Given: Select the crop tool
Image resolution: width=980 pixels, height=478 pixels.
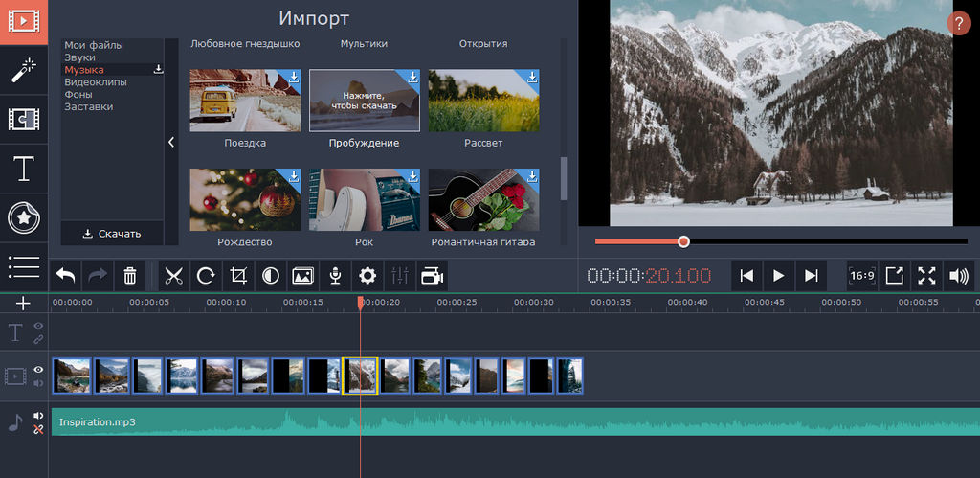Looking at the screenshot, I should (x=238, y=276).
